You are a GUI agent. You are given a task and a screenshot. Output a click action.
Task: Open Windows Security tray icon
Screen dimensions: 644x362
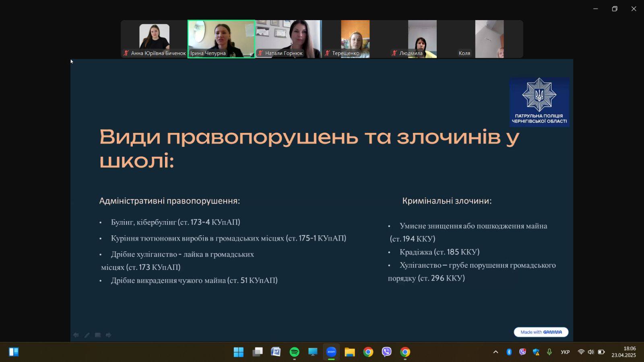[x=536, y=352]
